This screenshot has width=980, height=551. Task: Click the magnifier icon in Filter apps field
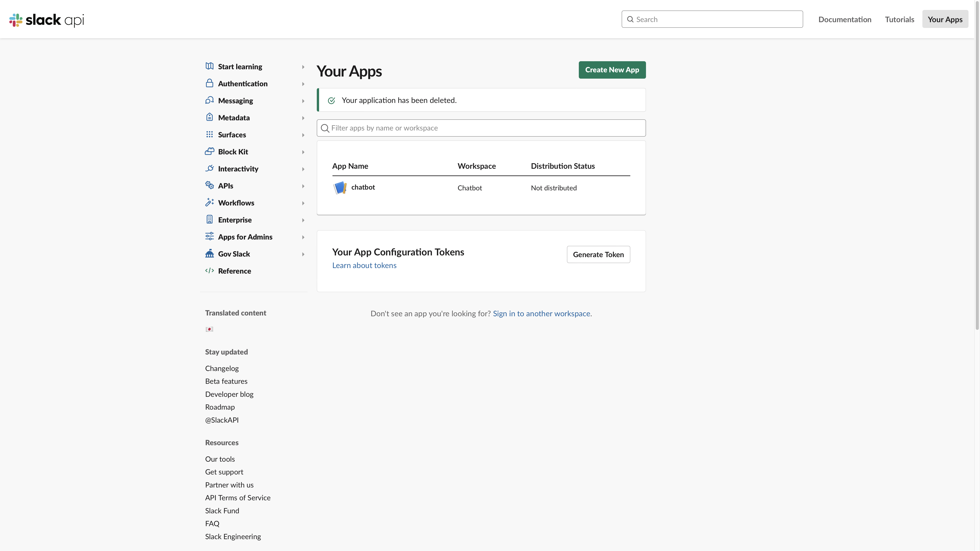[325, 128]
